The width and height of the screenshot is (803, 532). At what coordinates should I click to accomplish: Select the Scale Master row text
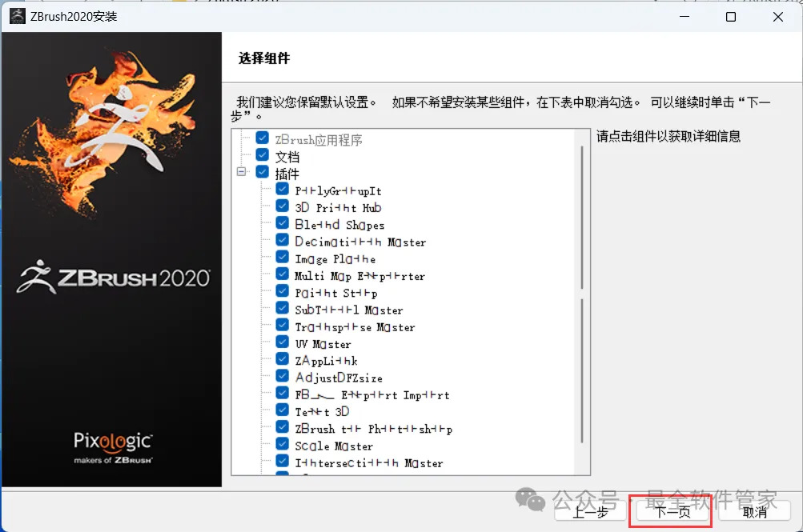(334, 446)
